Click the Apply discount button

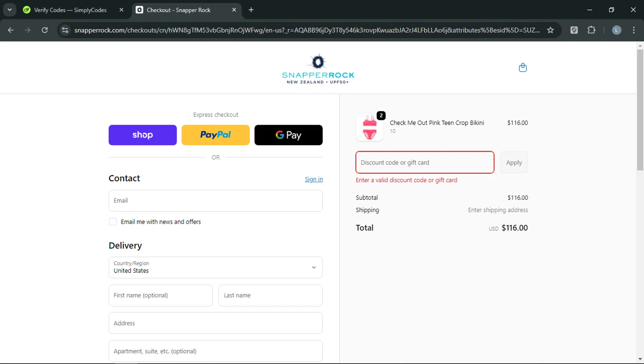click(514, 162)
